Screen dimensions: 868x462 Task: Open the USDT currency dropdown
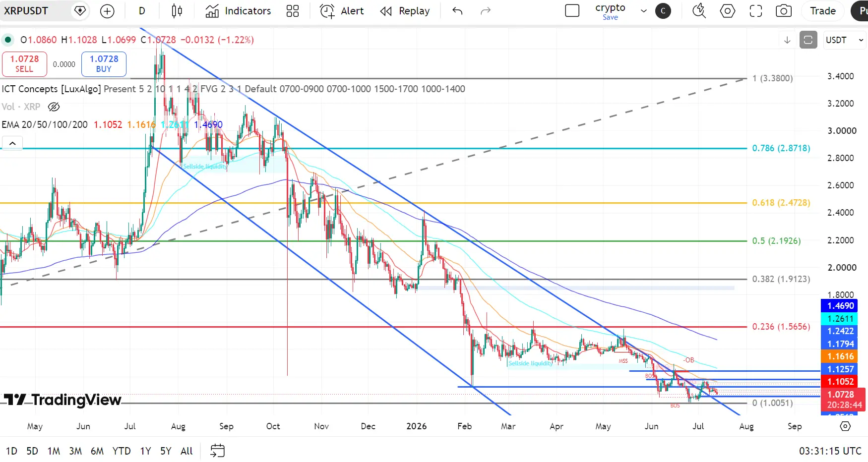[845, 40]
